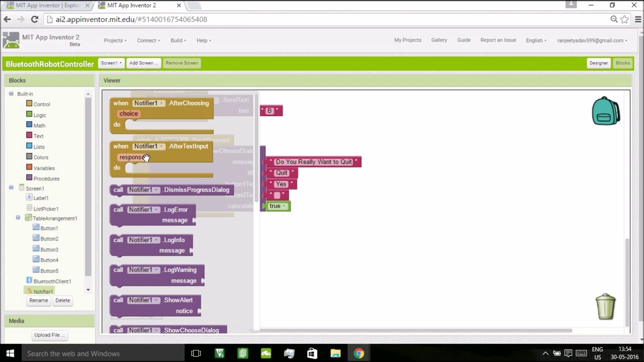This screenshot has width=644, height=362.
Task: Click the Remove Screen button
Action: pos(182,63)
